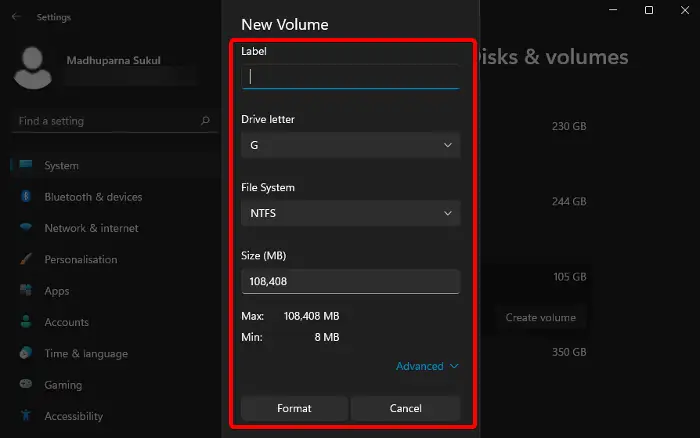
Task: Select the Network wifi icon
Action: click(26, 227)
